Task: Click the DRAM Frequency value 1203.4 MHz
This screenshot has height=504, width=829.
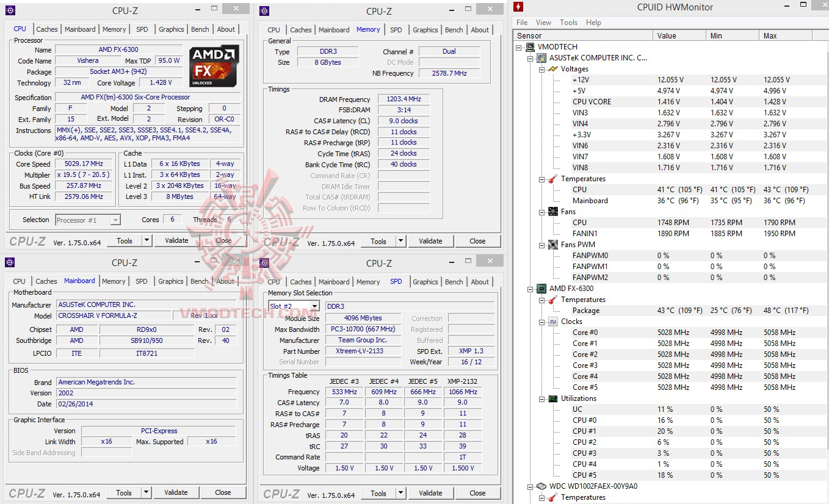Action: pyautogui.click(x=404, y=99)
